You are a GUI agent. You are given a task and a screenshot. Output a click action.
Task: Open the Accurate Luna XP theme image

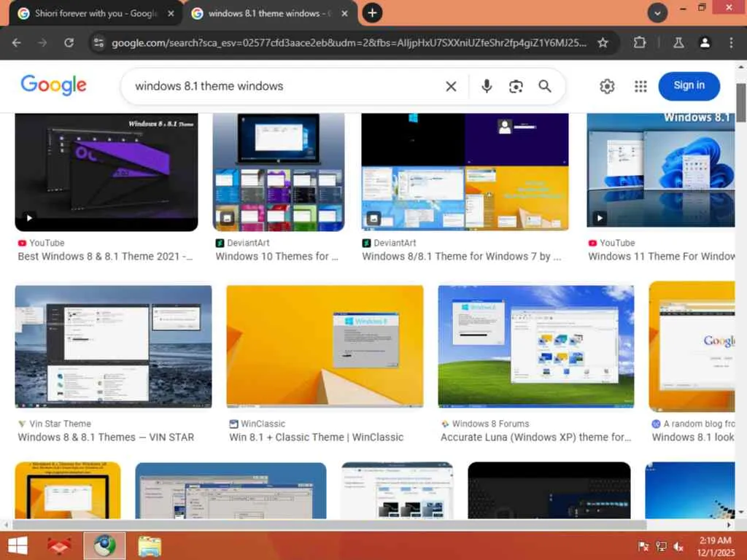tap(536, 346)
